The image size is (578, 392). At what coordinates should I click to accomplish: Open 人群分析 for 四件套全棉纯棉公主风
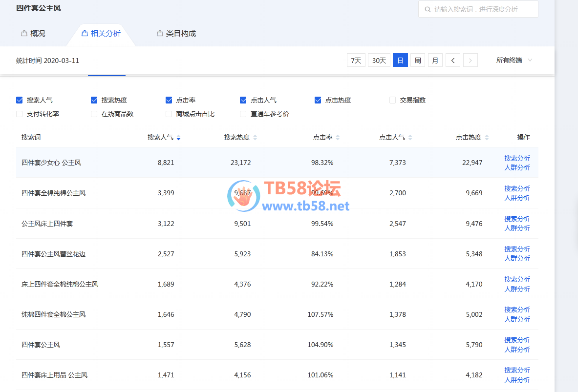point(517,198)
